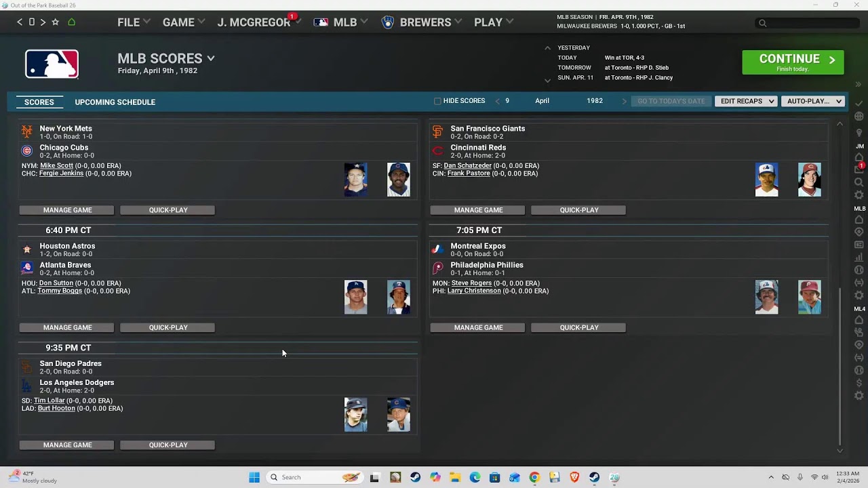The image size is (868, 488).
Task: Click the Go To Today's Date button
Action: [x=671, y=101]
